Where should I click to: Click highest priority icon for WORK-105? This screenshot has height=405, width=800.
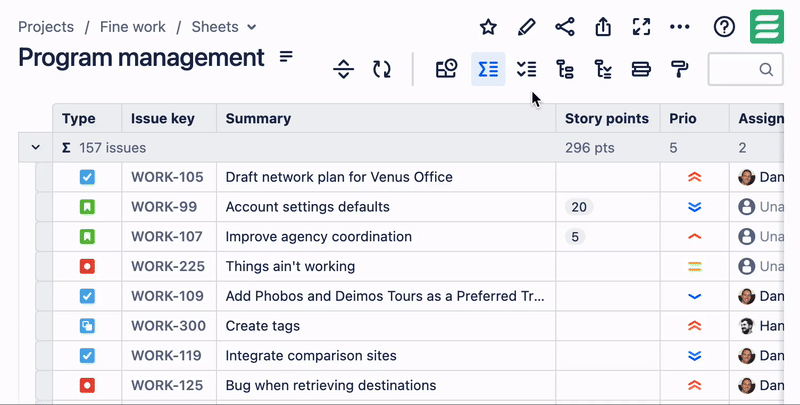tap(694, 177)
